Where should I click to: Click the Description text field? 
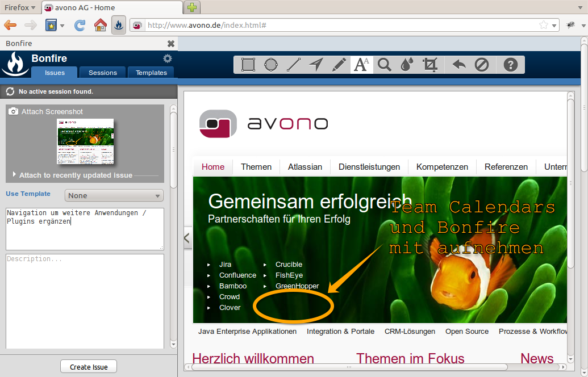click(85, 301)
